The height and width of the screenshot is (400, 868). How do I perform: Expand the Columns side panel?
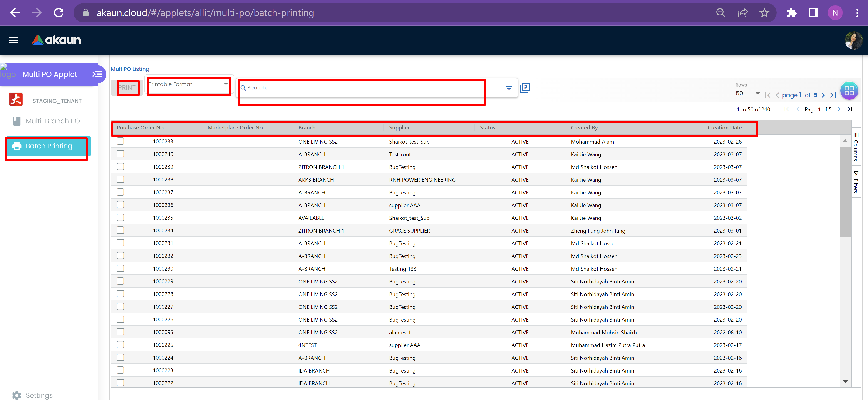[856, 147]
